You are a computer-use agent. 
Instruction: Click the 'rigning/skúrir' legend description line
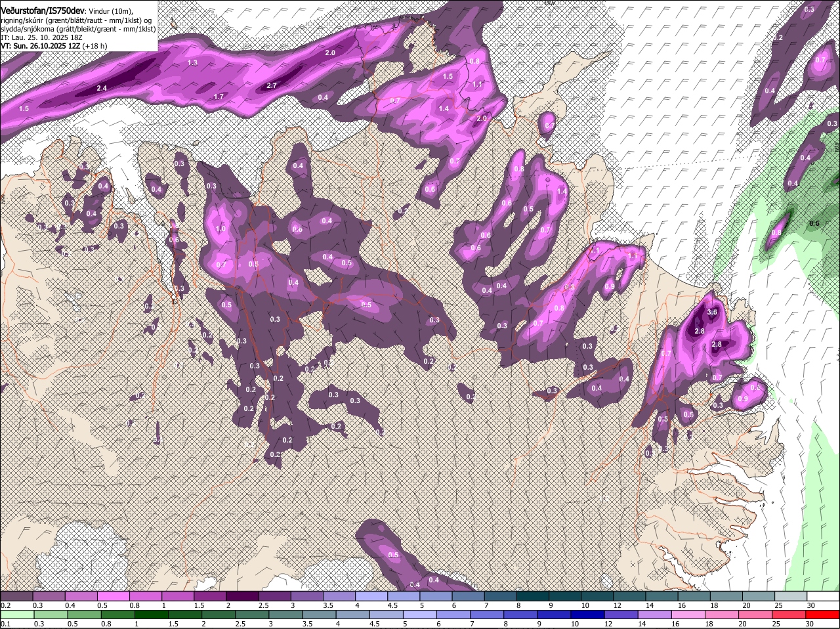click(x=77, y=20)
